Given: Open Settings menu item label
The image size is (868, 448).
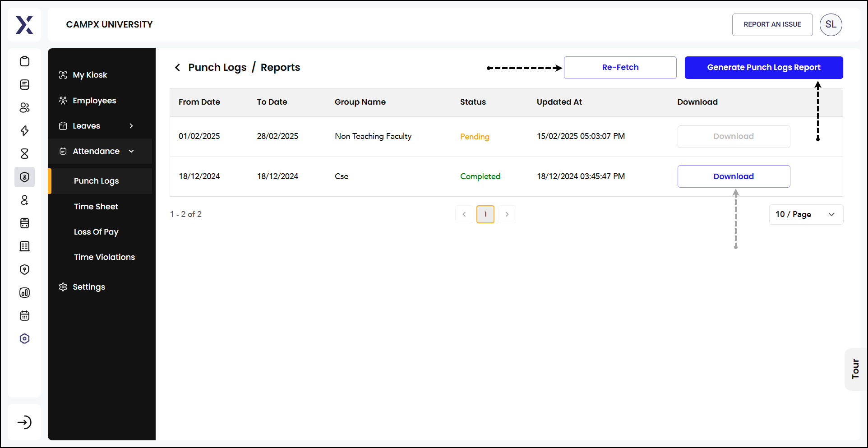Looking at the screenshot, I should pos(89,287).
